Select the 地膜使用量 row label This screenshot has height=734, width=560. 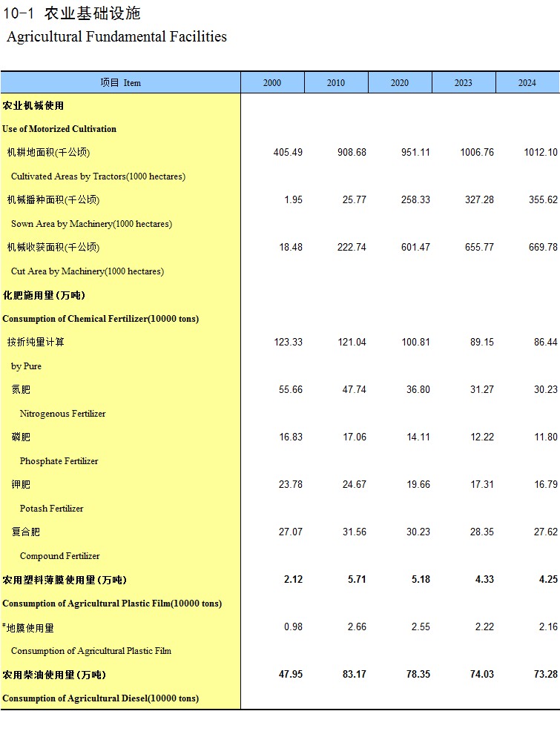click(30, 628)
